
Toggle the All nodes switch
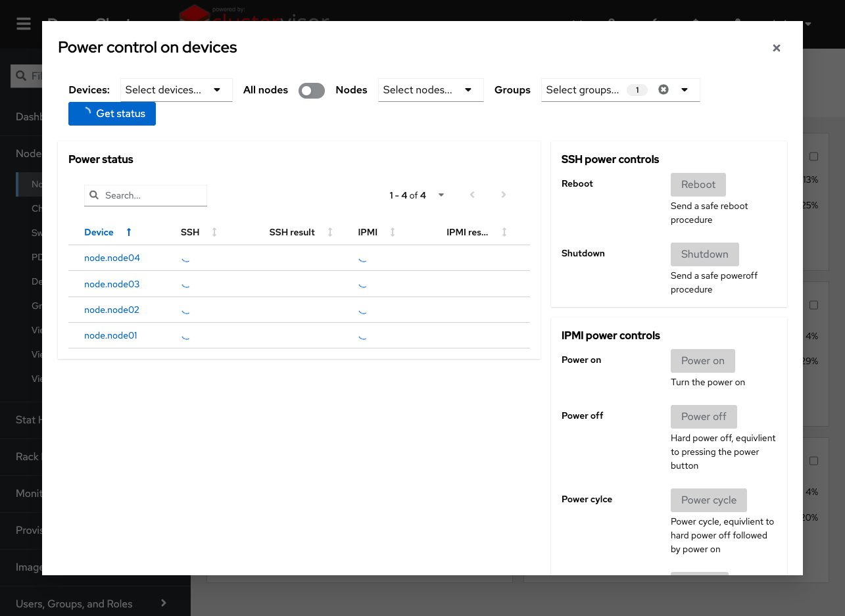tap(312, 91)
